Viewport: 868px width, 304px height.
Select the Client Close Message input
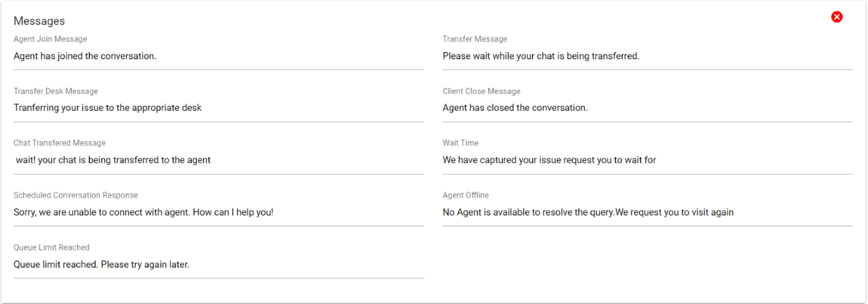coord(647,107)
